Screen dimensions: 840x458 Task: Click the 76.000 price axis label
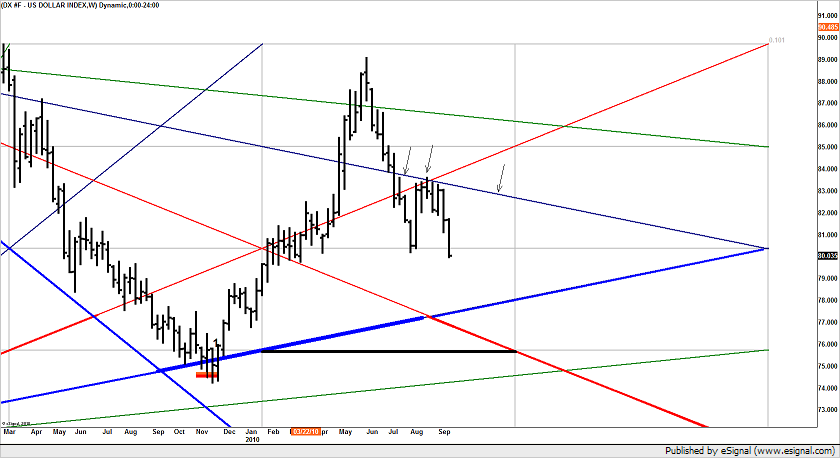tap(827, 344)
